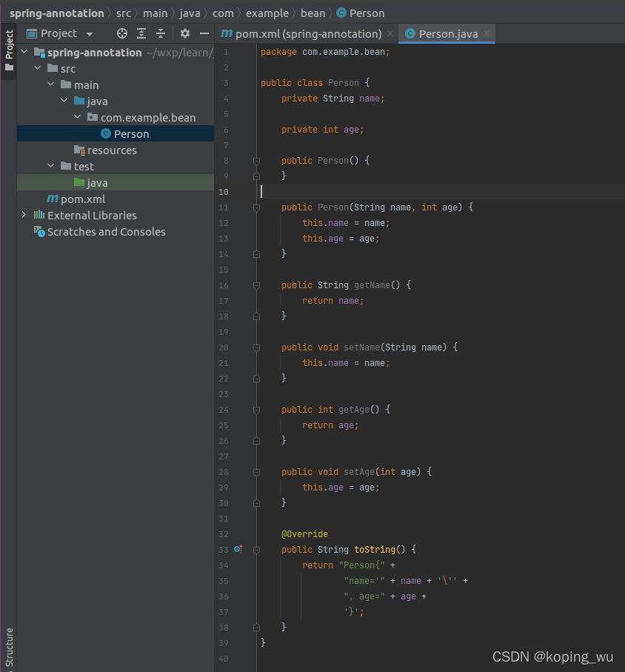Click line number 10 in the gutter
The width and height of the screenshot is (625, 672).
pyautogui.click(x=224, y=192)
